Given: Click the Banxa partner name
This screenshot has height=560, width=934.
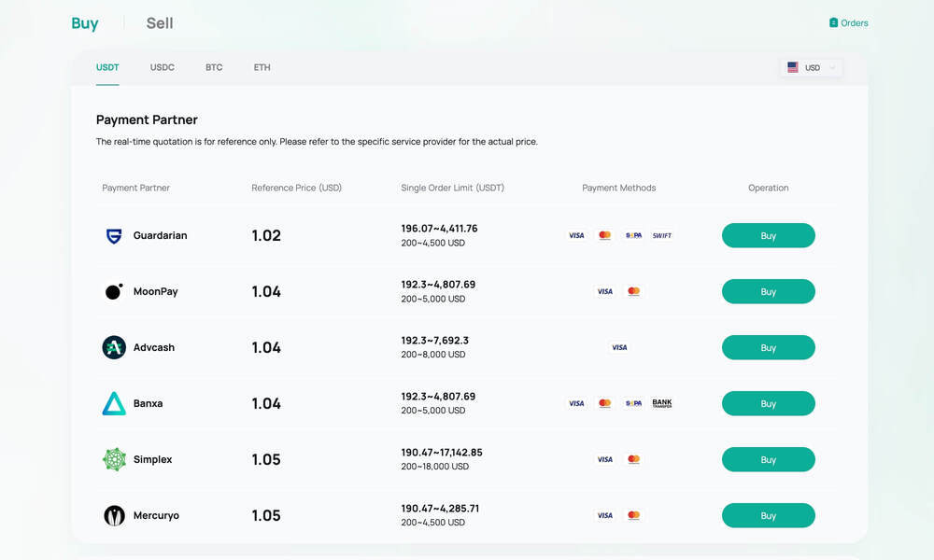Looking at the screenshot, I should [148, 403].
